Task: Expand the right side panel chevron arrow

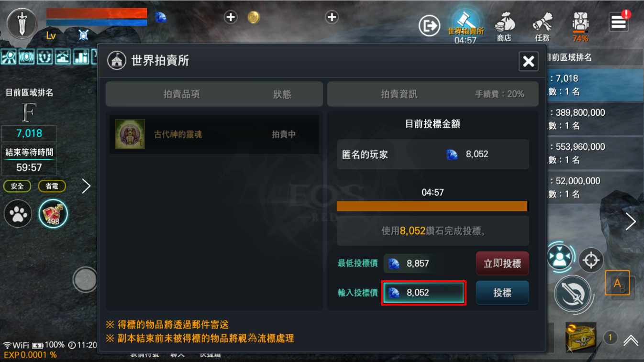Action: 631,221
